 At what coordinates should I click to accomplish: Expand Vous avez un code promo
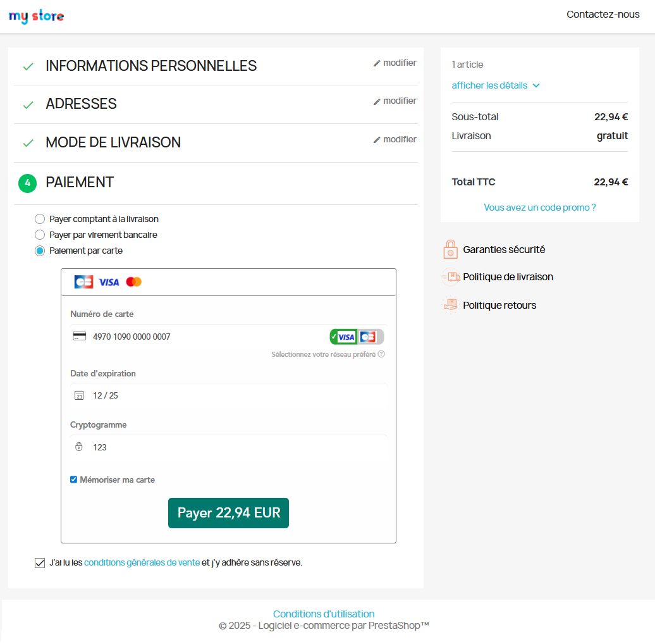click(539, 207)
